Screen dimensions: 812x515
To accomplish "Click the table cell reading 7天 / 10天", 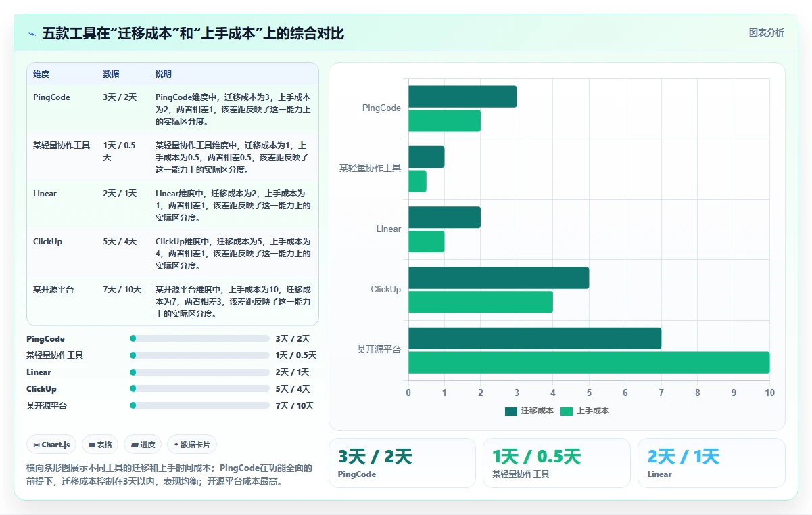I will (122, 290).
